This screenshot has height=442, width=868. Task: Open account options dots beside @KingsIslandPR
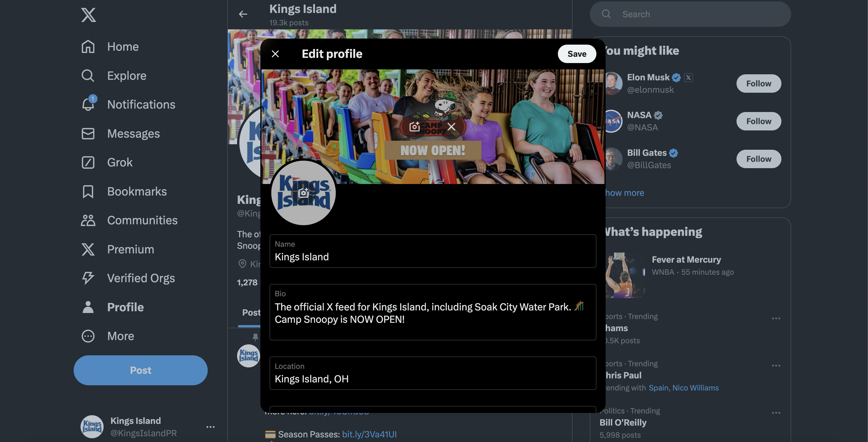(x=210, y=427)
